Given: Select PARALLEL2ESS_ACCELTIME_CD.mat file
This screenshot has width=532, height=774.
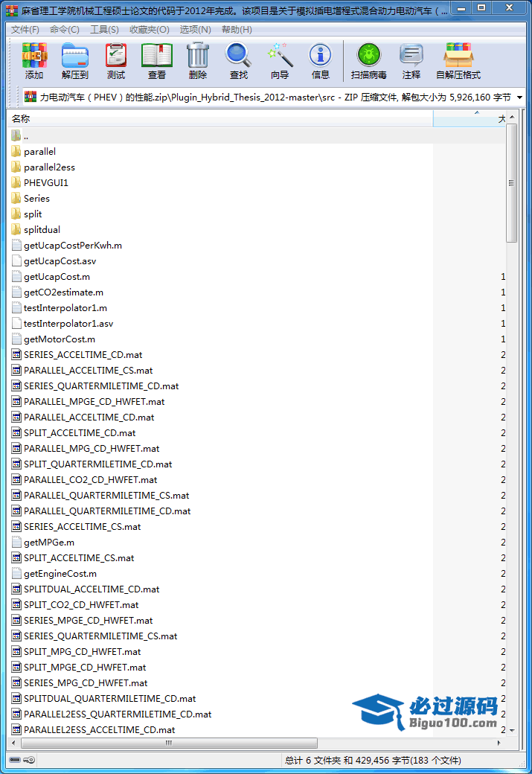Looking at the screenshot, I should [x=99, y=729].
